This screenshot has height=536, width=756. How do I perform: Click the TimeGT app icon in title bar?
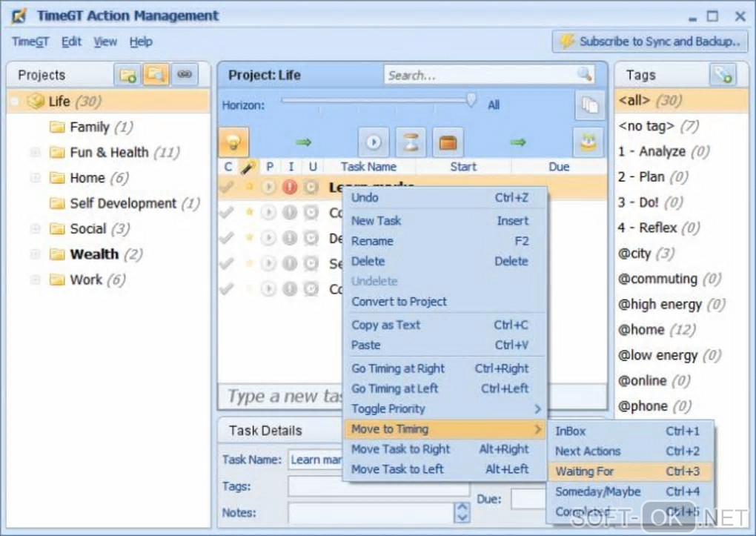click(x=19, y=16)
